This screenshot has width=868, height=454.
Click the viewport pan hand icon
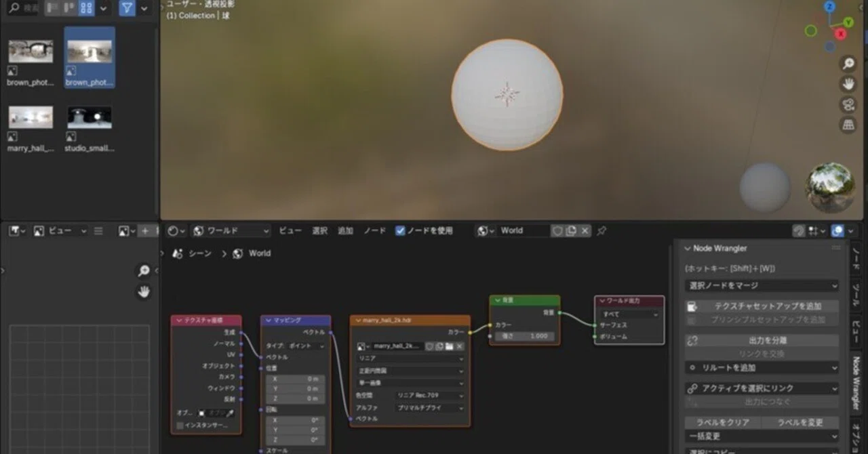tap(848, 84)
